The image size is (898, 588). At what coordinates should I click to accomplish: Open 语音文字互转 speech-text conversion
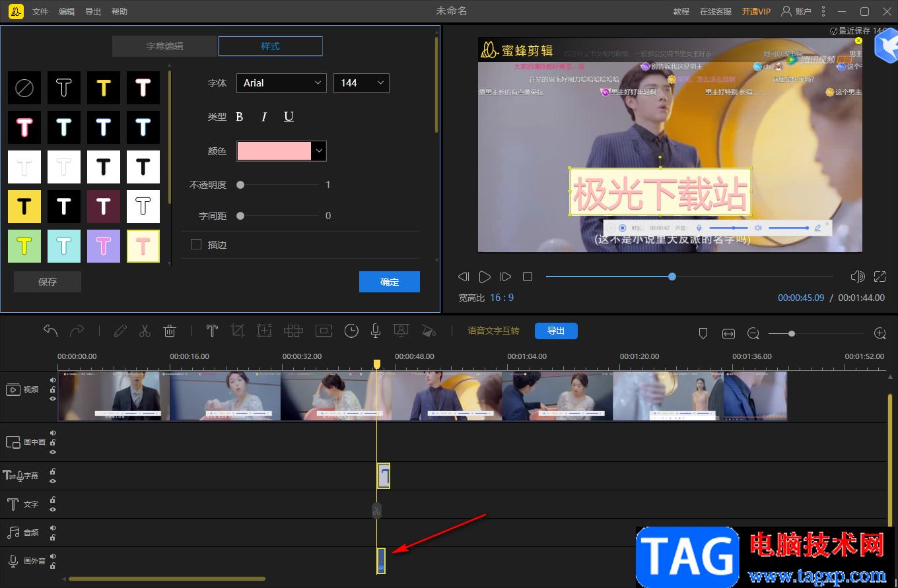point(493,331)
